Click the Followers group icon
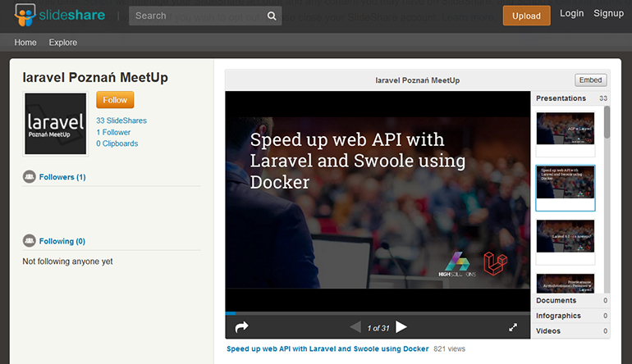This screenshot has height=364, width=632. point(29,177)
